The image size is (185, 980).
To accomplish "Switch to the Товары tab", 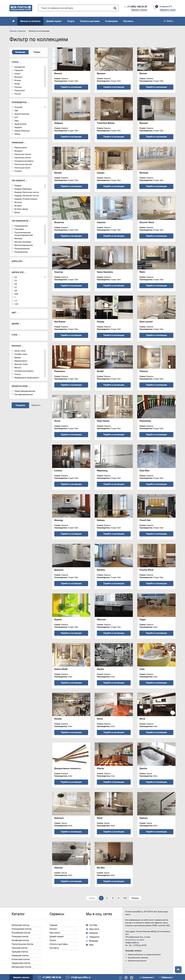I will click(37, 52).
